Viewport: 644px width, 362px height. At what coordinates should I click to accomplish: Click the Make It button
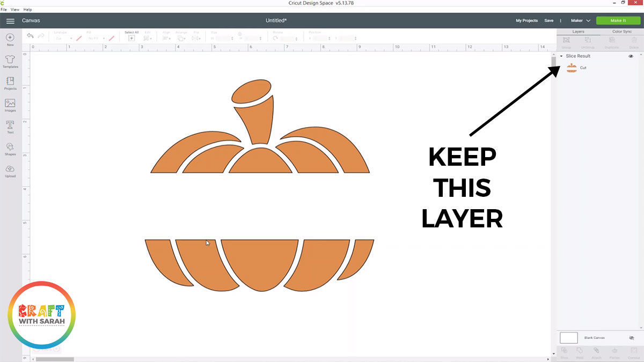[618, 20]
